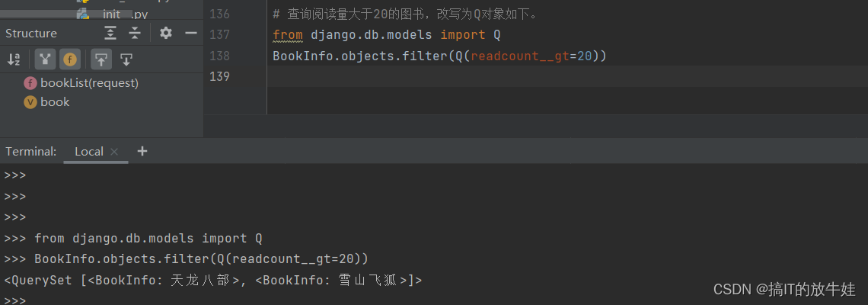
Task: Add a new terminal session with plus
Action: click(142, 151)
